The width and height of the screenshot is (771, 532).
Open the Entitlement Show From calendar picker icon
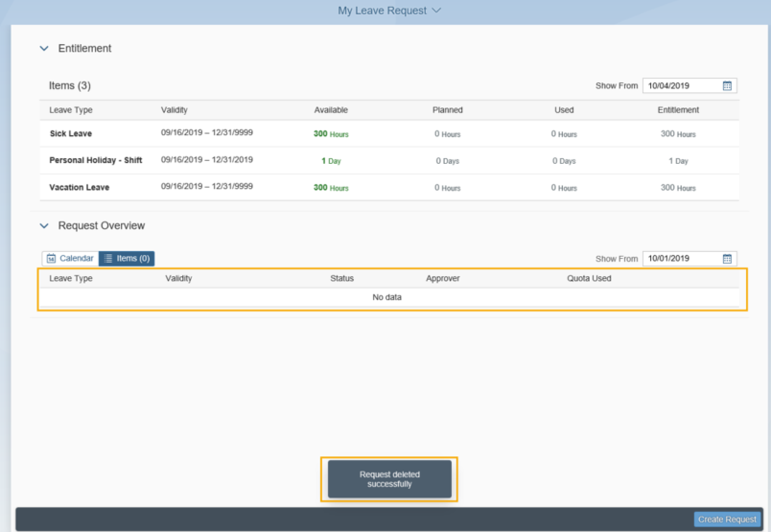click(x=727, y=86)
